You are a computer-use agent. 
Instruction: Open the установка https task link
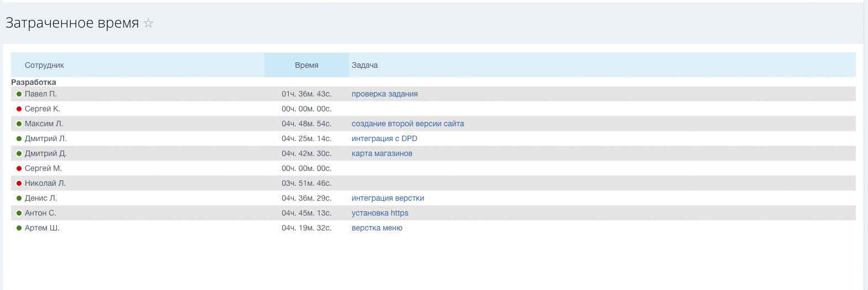tap(380, 213)
